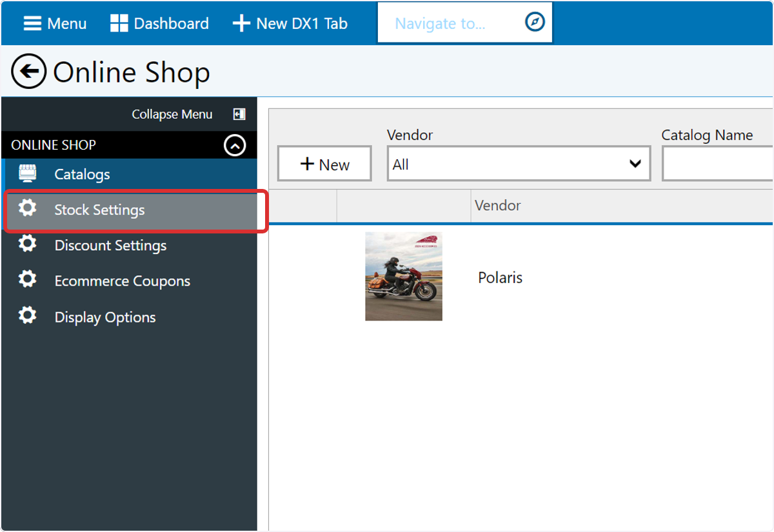
Task: Open the hamburger Menu icon
Action: click(x=32, y=23)
